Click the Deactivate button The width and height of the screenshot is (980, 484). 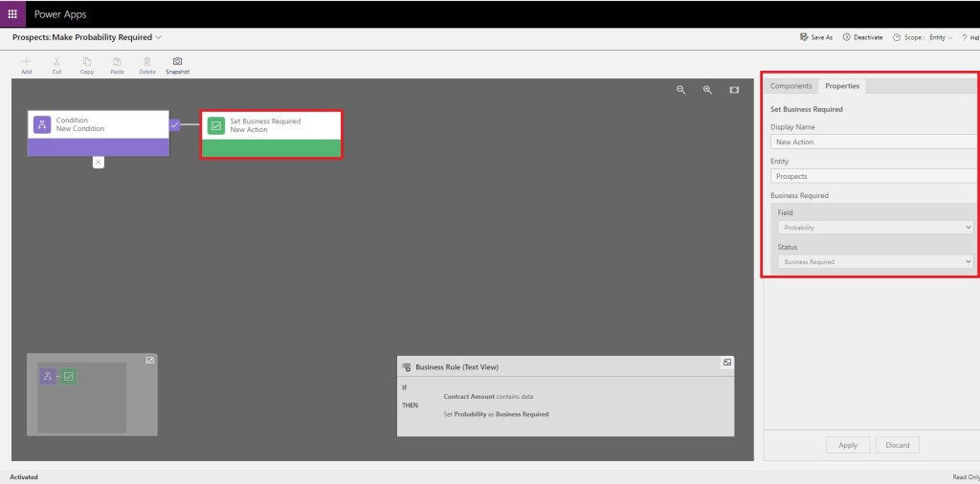tap(862, 37)
